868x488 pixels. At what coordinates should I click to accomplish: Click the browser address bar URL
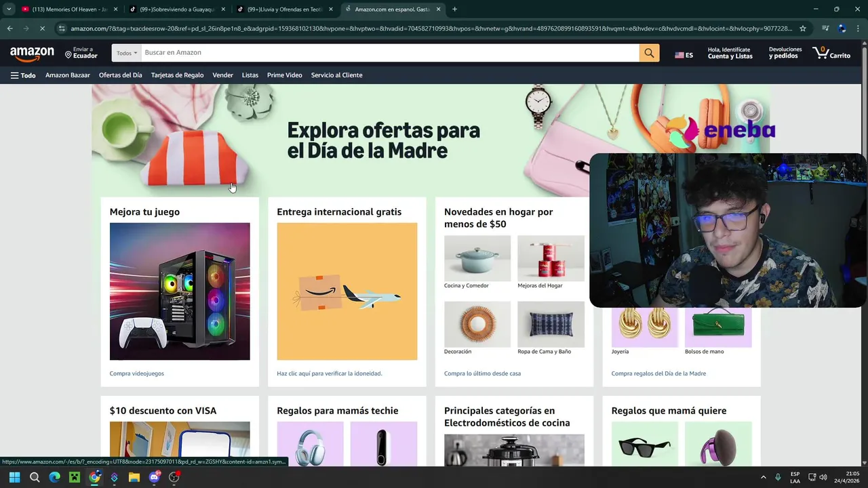[431, 28]
